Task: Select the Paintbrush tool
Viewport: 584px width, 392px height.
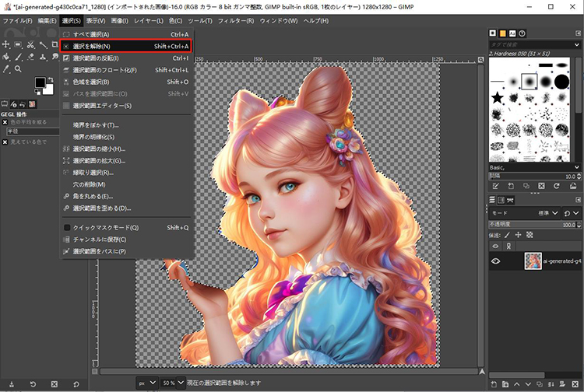Action: point(18,57)
